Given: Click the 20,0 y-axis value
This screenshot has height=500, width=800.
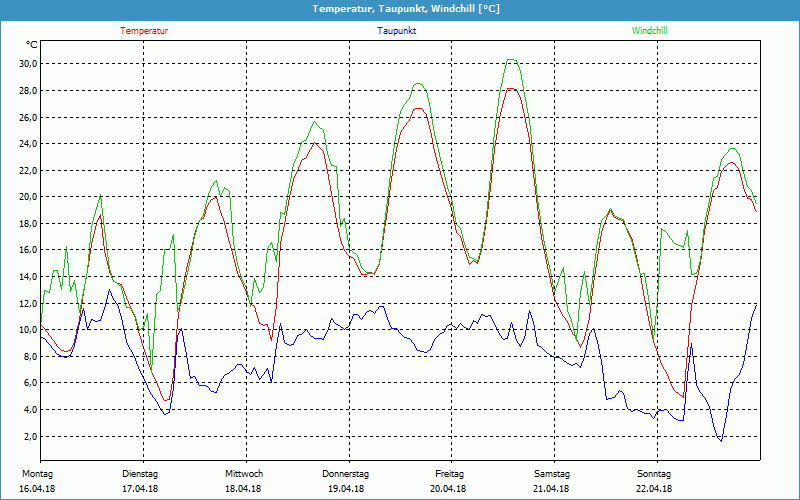Looking at the screenshot, I should [28, 197].
